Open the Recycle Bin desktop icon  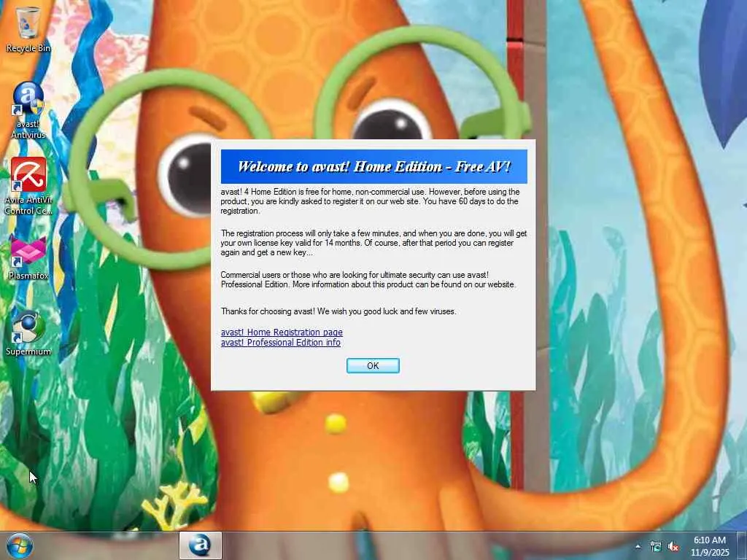click(28, 29)
